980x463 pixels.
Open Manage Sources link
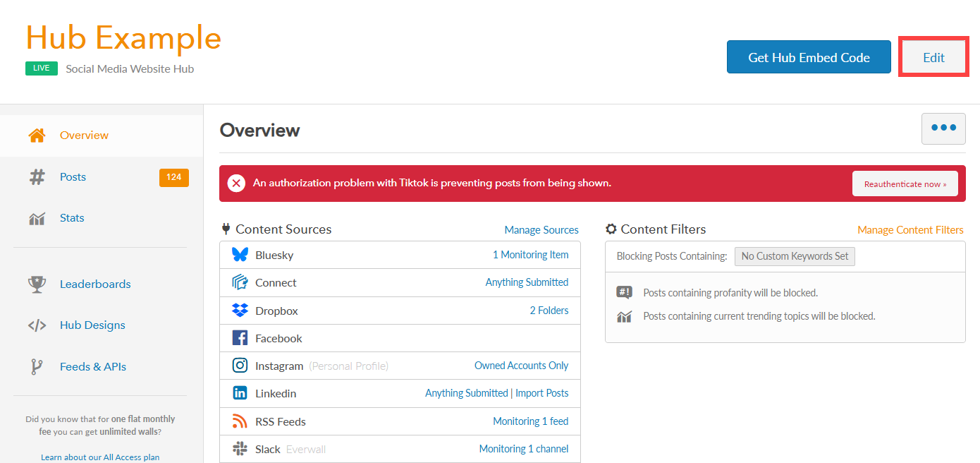point(541,230)
